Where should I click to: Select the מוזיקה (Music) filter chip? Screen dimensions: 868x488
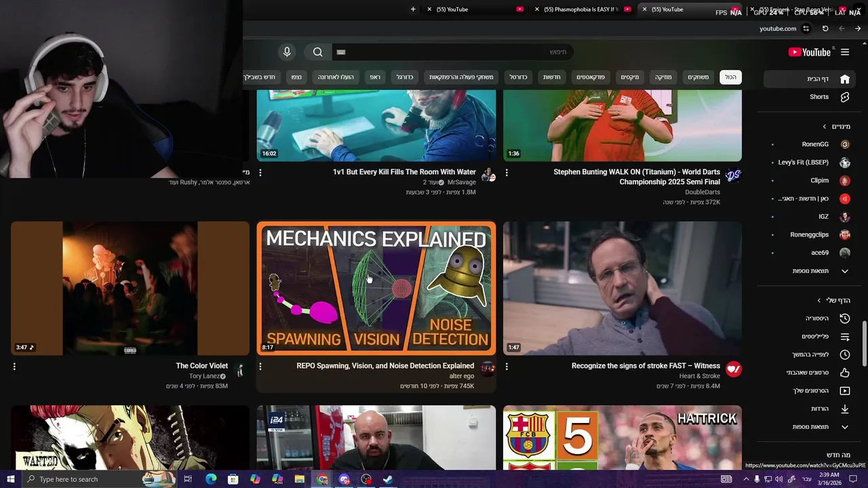(x=663, y=77)
